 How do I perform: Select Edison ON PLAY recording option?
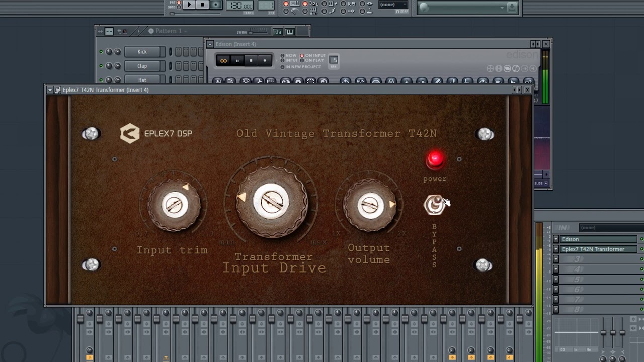pyautogui.click(x=312, y=60)
